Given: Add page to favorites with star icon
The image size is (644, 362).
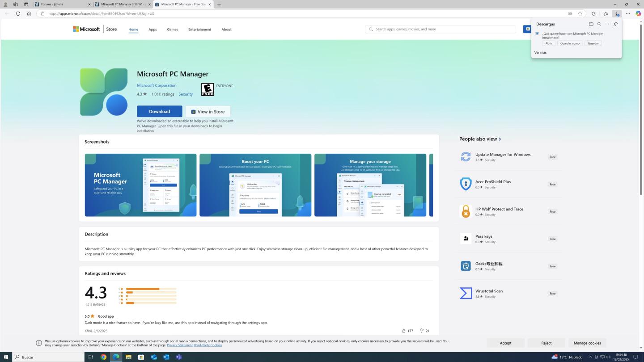Looking at the screenshot, I should click(x=580, y=13).
